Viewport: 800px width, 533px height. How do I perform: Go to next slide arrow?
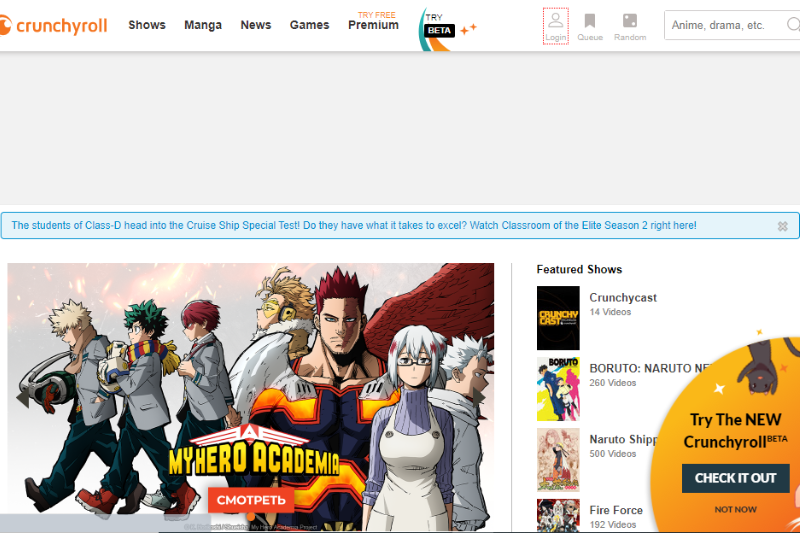coord(479,397)
